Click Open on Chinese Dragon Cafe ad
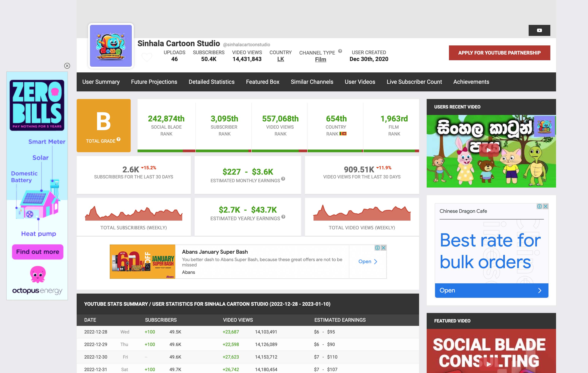Image resolution: width=588 pixels, height=373 pixels. (492, 290)
